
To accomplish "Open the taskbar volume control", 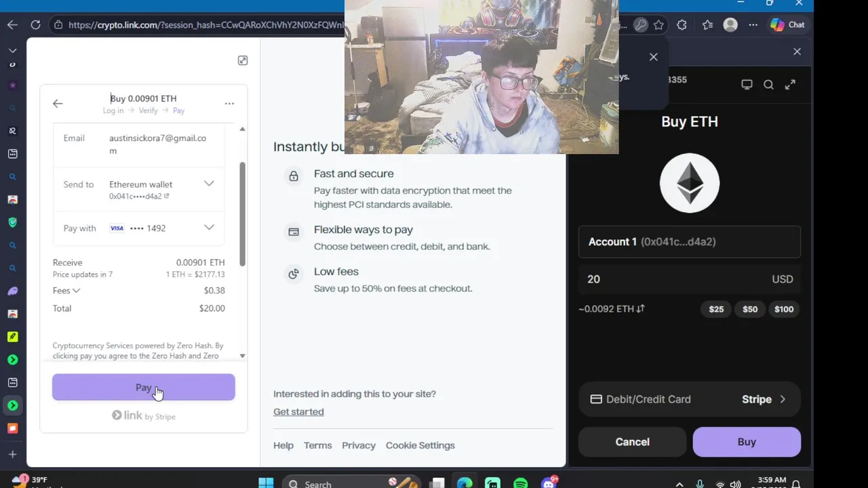I will pyautogui.click(x=736, y=484).
